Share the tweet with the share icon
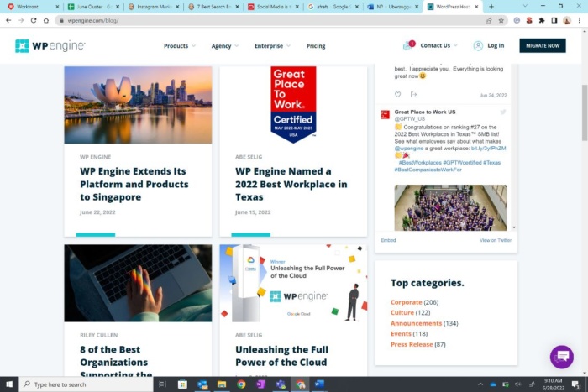The width and height of the screenshot is (588, 392). coord(413,95)
